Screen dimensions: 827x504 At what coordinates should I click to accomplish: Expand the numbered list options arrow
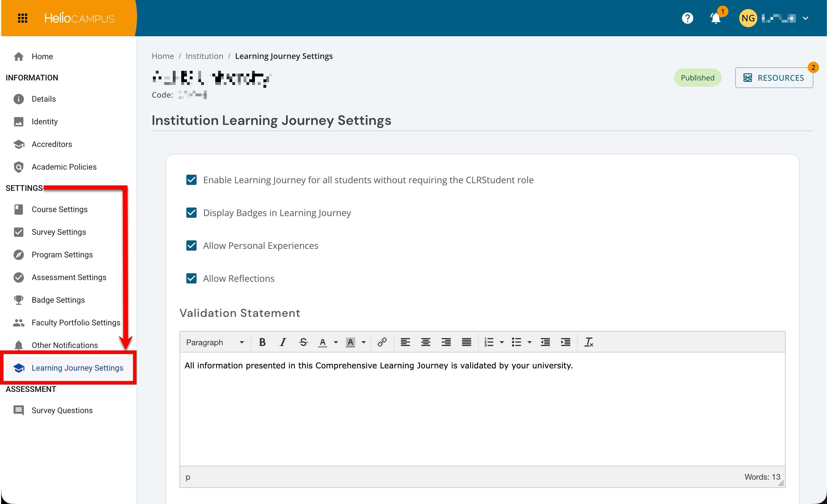tap(502, 342)
